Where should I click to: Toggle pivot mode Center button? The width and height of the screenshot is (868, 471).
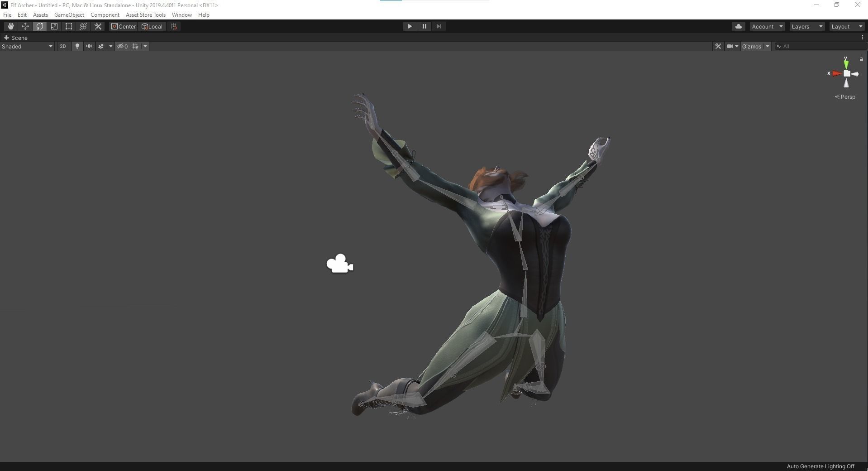(123, 26)
